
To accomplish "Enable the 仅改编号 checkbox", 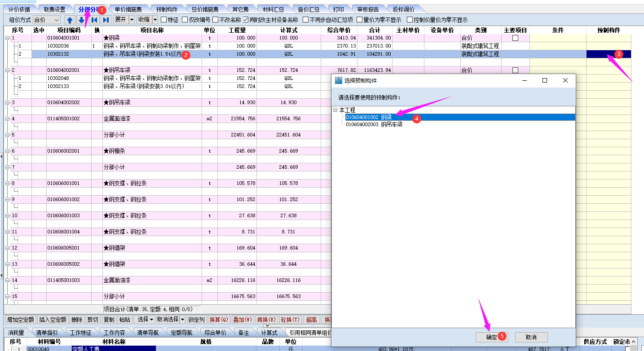I will click(185, 20).
